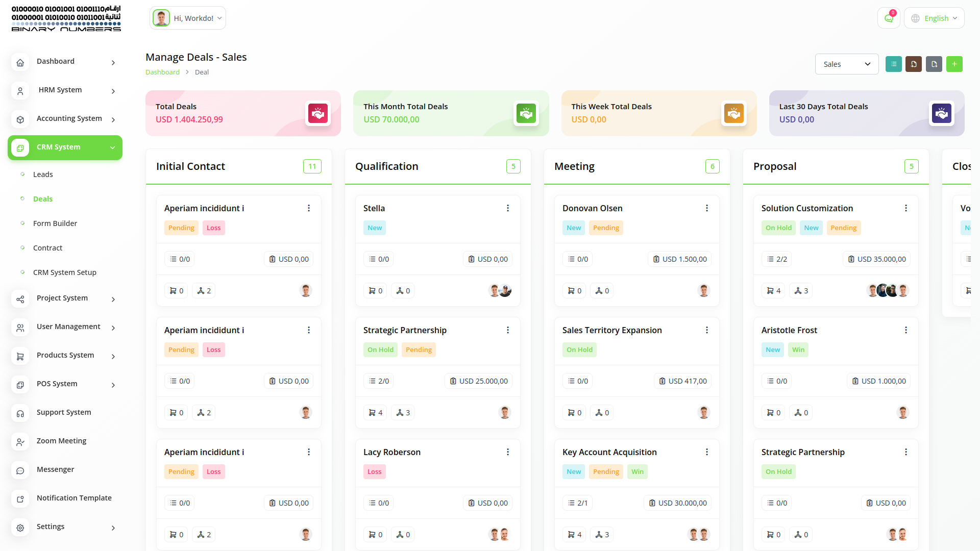The width and height of the screenshot is (980, 551).
Task: Open the Stella card three-dot menu
Action: click(x=508, y=208)
